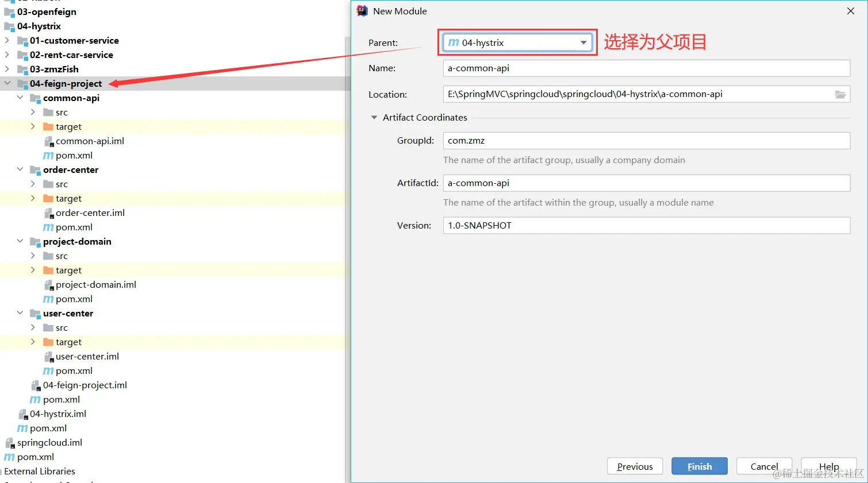Click module folder icon of 02-rent-car-service

coord(22,55)
